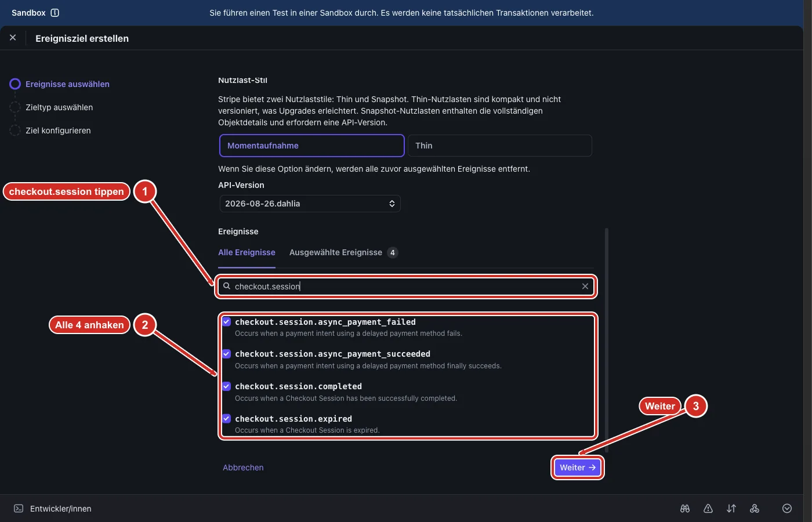The height and width of the screenshot is (522, 812).
Task: Uncheck checkout.session.async_payment_succeeded
Action: pos(227,354)
